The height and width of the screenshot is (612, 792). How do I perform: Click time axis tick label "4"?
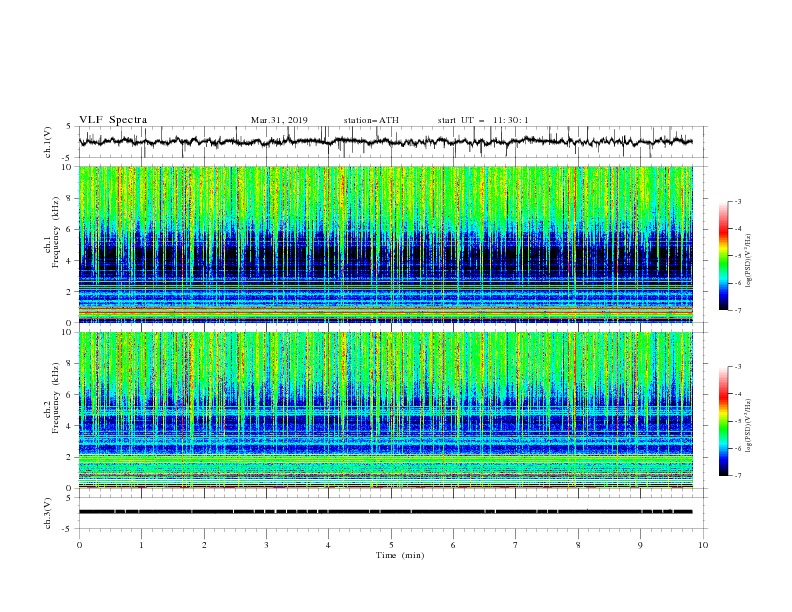pos(328,545)
